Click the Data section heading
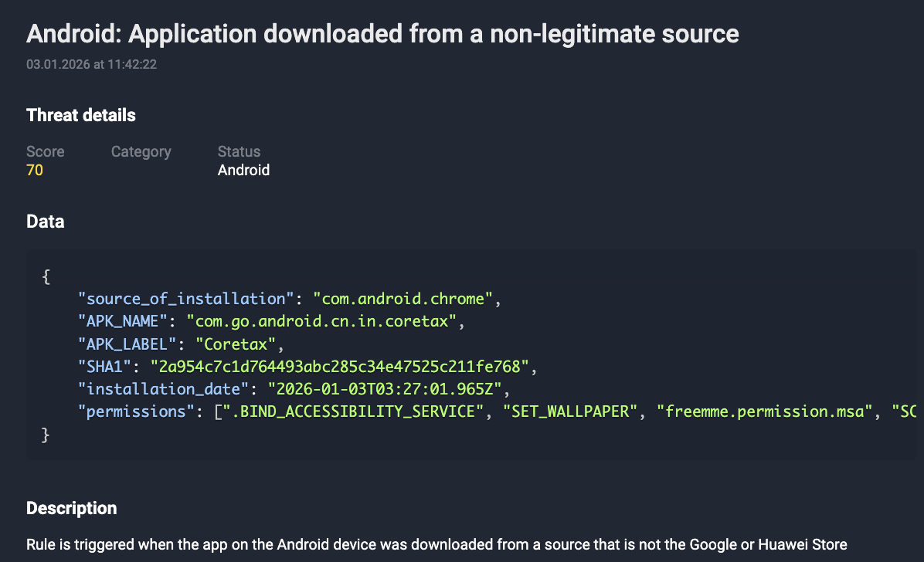924x562 pixels. 45,222
